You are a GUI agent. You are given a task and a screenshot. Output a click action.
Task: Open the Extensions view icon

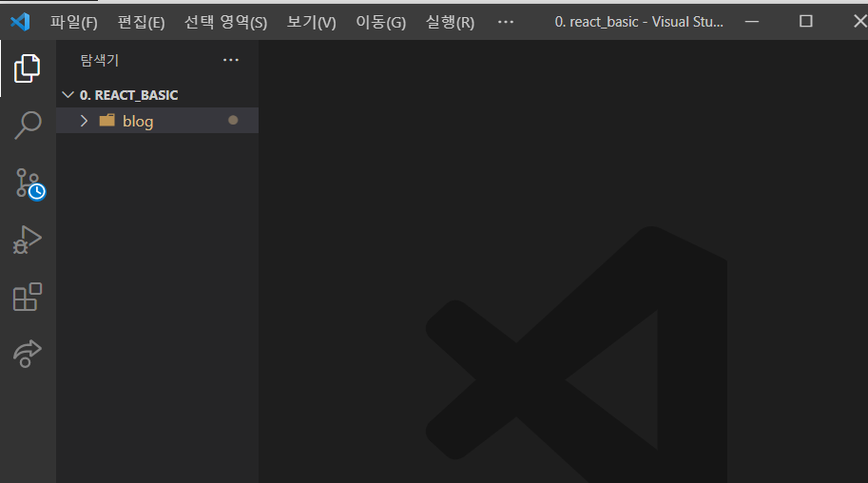[x=28, y=297]
